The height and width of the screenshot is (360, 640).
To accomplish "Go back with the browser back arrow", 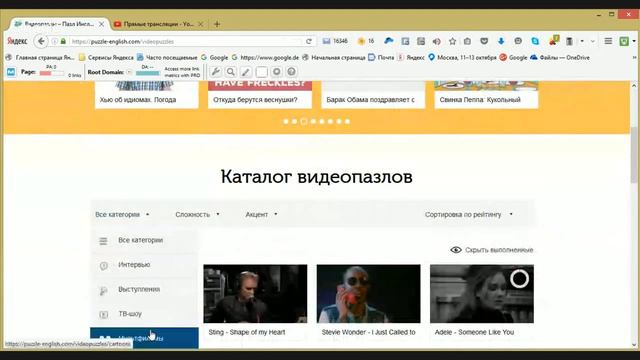I will (x=41, y=41).
